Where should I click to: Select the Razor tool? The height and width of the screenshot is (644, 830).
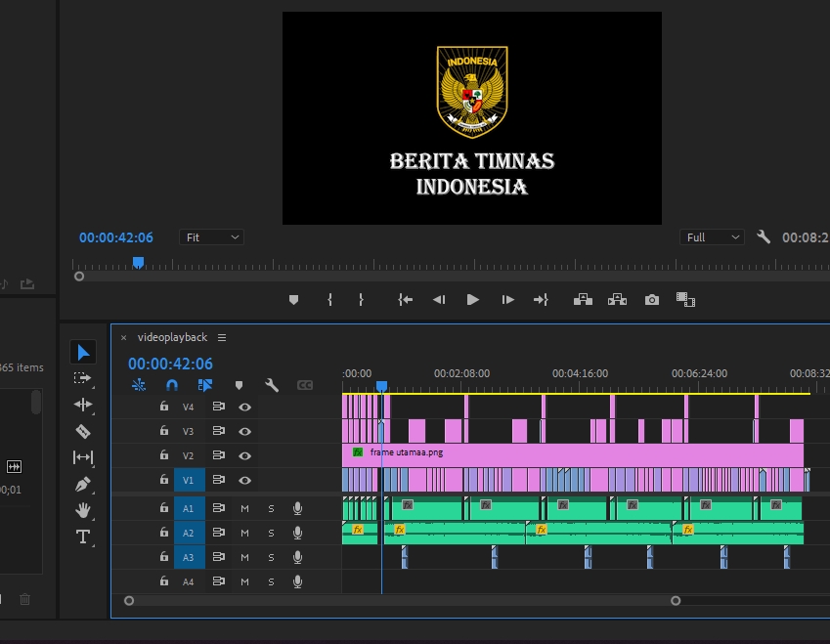(x=83, y=431)
